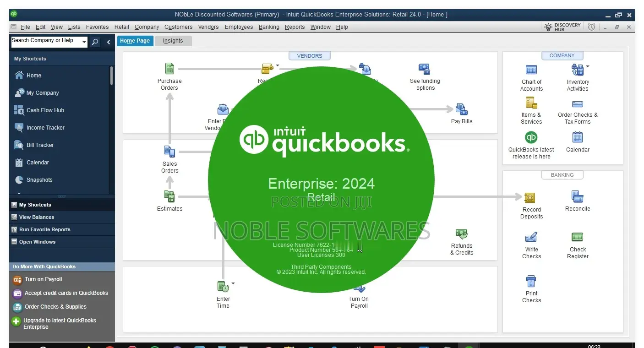Open the File menu
This screenshot has width=644, height=348.
pos(25,27)
